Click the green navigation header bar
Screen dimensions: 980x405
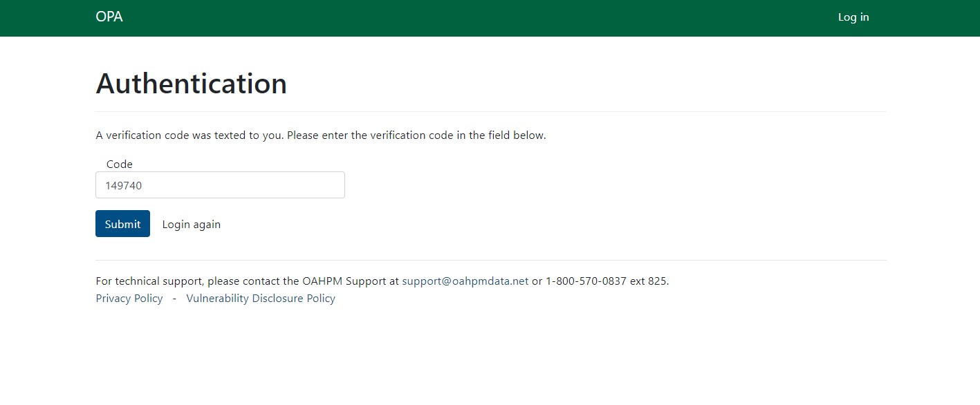point(484,18)
